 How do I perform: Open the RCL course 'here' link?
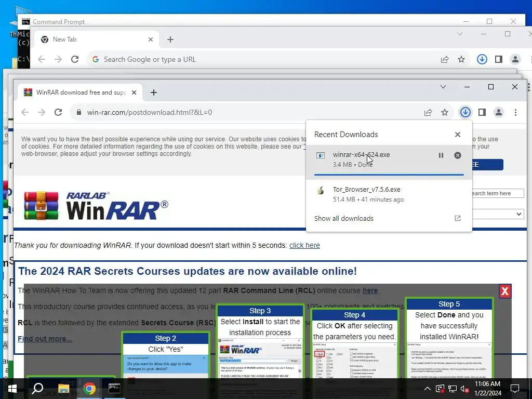(370, 291)
